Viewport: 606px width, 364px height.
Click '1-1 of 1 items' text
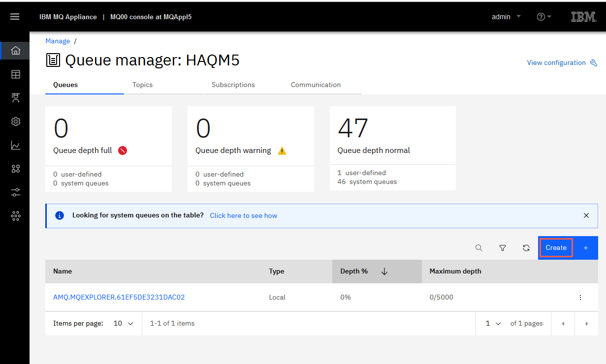pyautogui.click(x=172, y=324)
